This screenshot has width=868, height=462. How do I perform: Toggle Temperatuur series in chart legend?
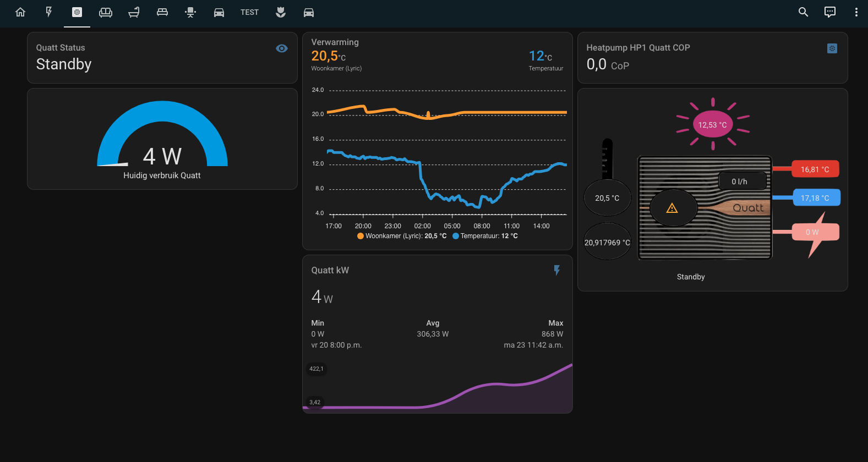tap(485, 236)
